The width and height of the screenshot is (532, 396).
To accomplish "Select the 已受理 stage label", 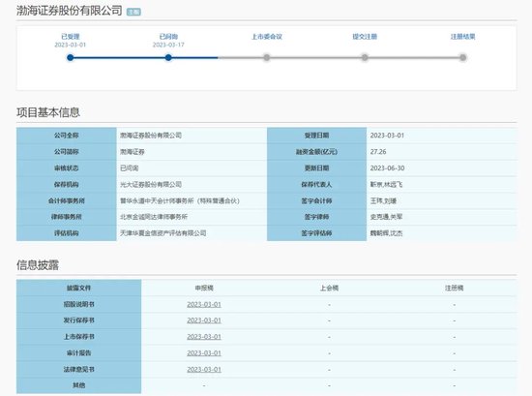I will 71,37.
